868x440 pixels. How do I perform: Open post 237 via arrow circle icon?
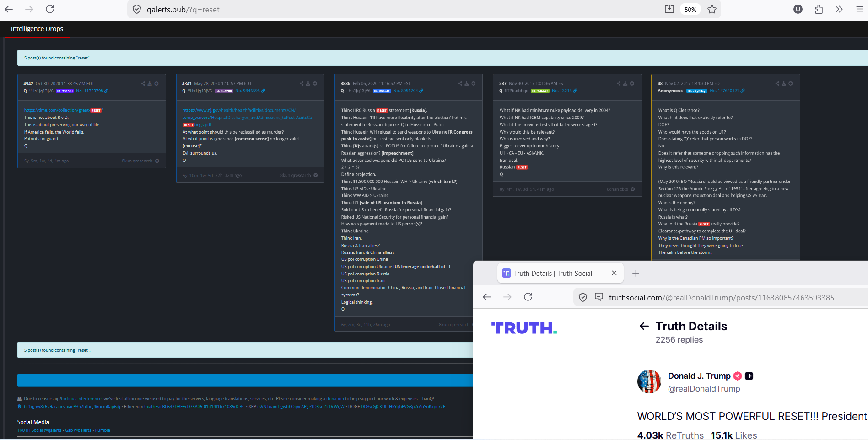pyautogui.click(x=632, y=84)
